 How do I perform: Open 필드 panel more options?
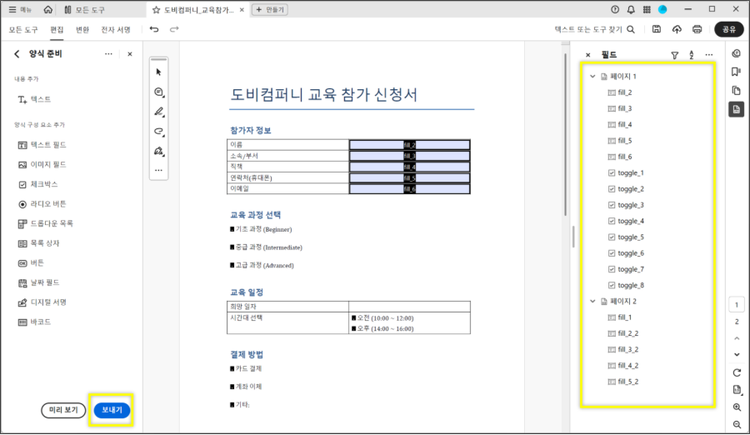(709, 55)
